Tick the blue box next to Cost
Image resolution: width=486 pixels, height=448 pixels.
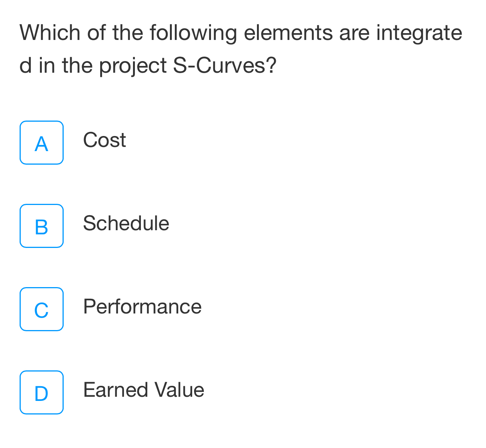41,143
